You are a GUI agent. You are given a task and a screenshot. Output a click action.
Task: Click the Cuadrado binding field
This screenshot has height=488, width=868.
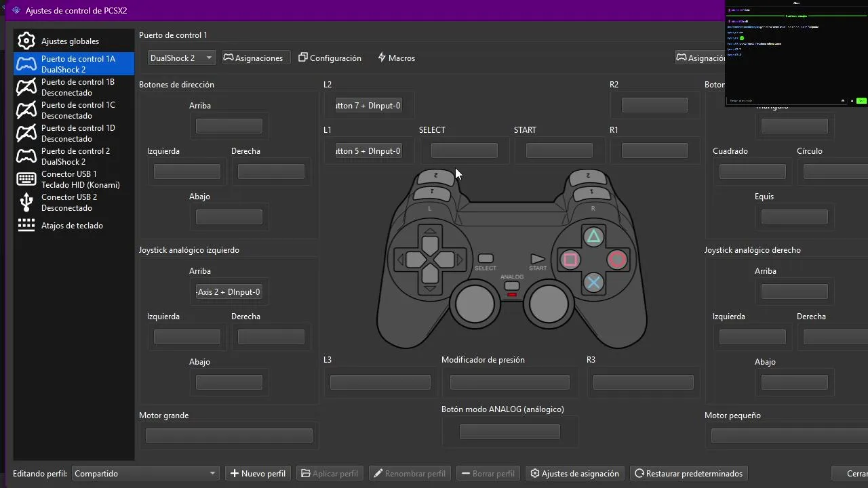tap(752, 171)
